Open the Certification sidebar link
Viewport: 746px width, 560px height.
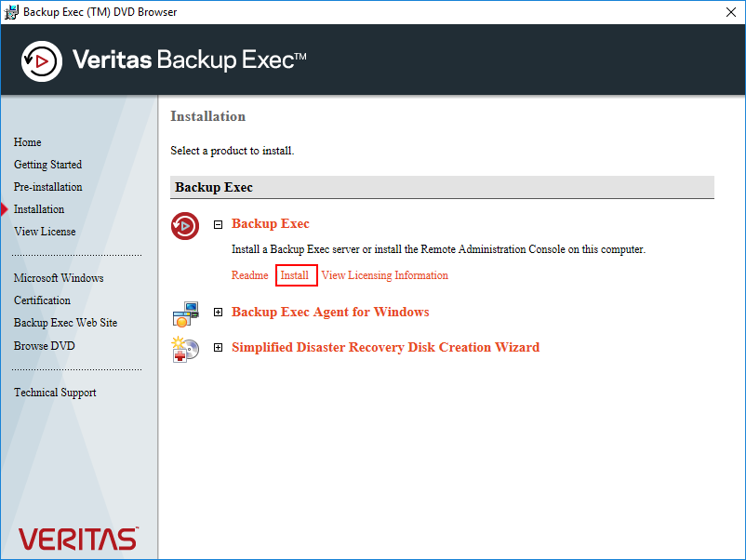(42, 300)
